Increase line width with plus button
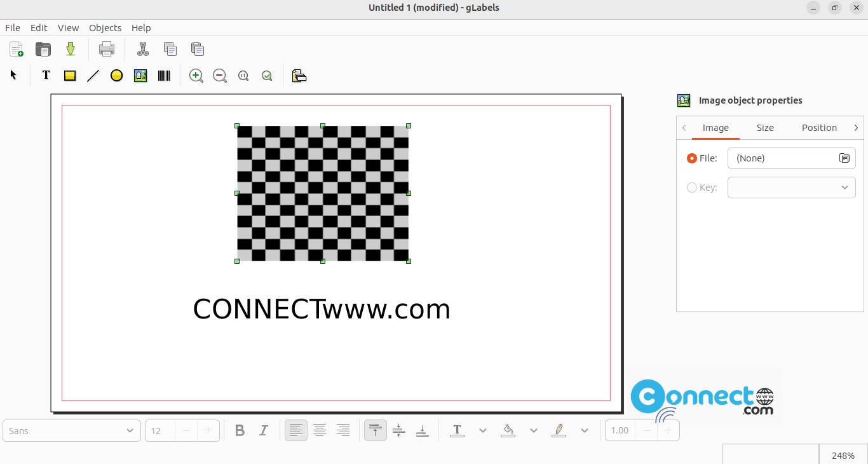Viewport: 868px width, 464px height. (668, 430)
